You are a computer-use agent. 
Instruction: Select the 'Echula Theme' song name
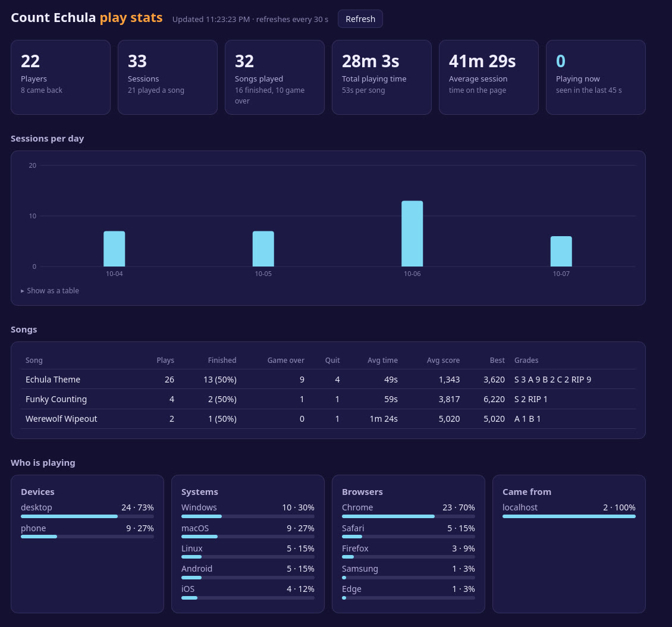[x=53, y=380]
